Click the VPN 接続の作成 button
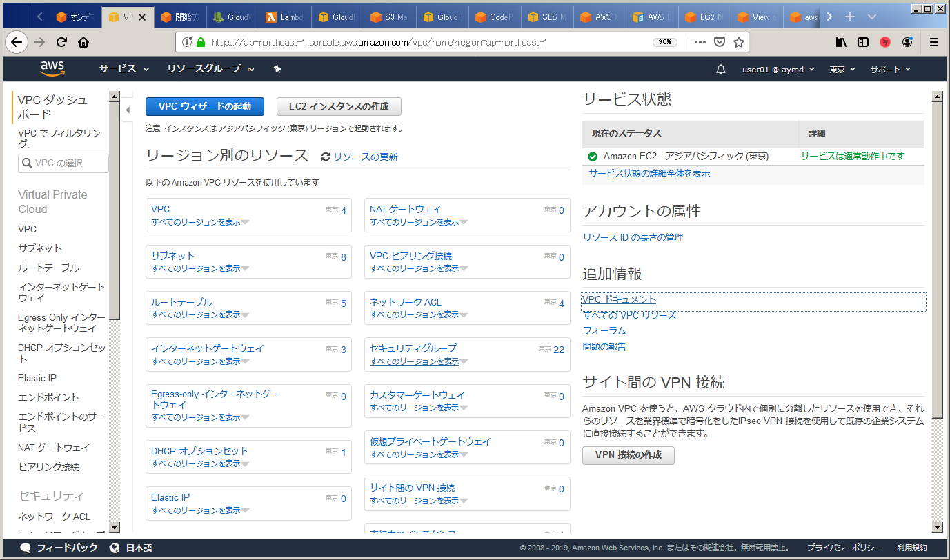The height and width of the screenshot is (560, 950). pos(629,455)
